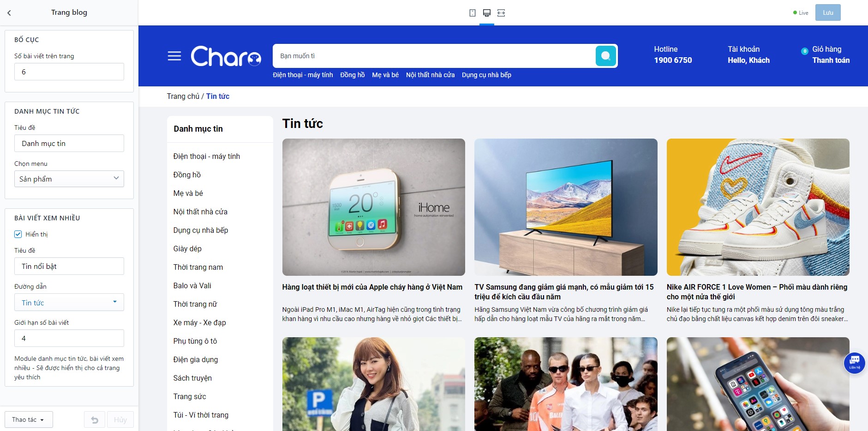Open Mẹ và bé header link

(x=385, y=75)
